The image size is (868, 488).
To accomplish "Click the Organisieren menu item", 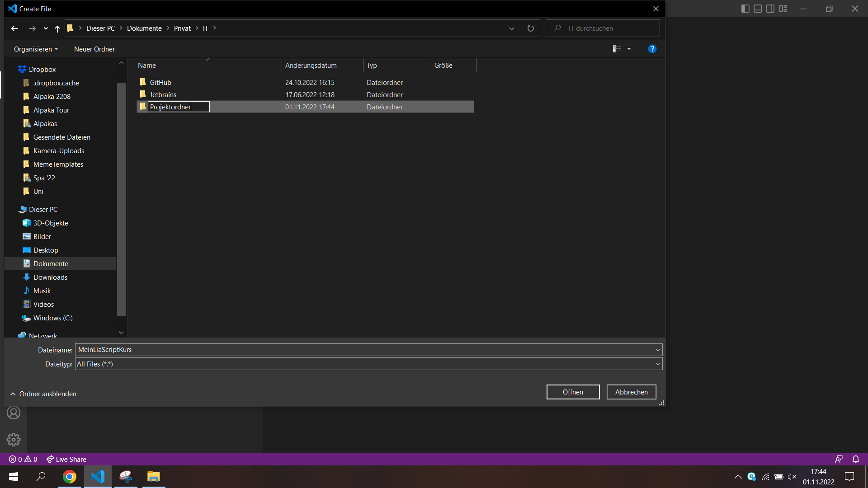I will [33, 49].
